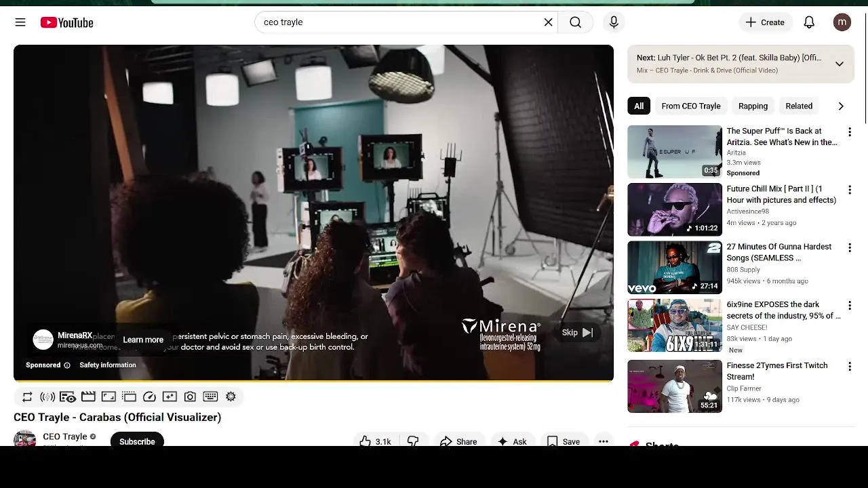Toggle cinema mode clapperboard icon
The width and height of the screenshot is (868, 488).
88,396
